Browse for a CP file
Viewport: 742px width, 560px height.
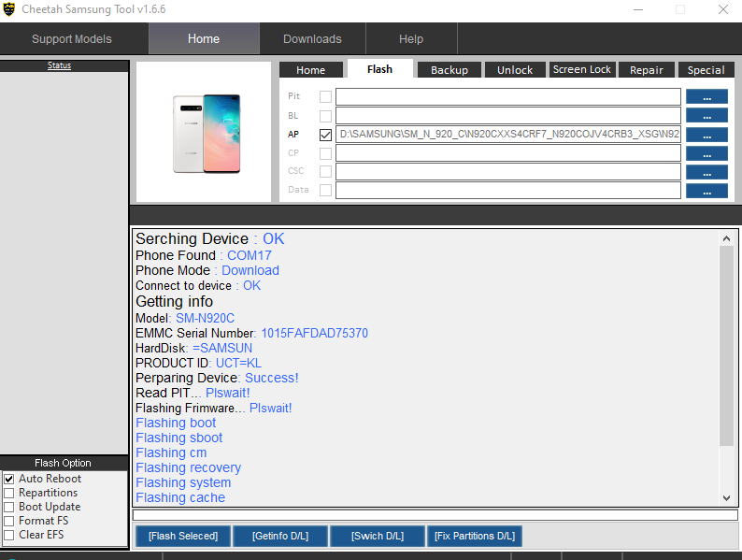click(706, 153)
